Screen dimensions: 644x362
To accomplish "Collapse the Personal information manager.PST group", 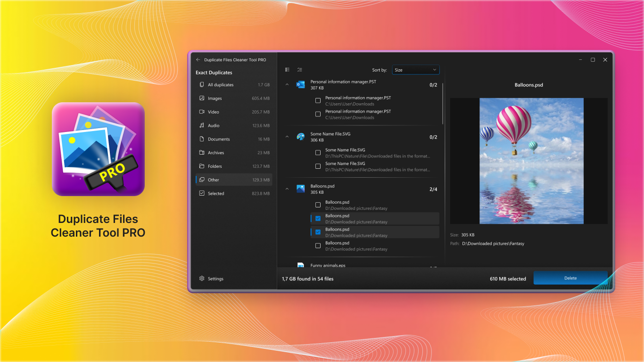I will pos(287,84).
